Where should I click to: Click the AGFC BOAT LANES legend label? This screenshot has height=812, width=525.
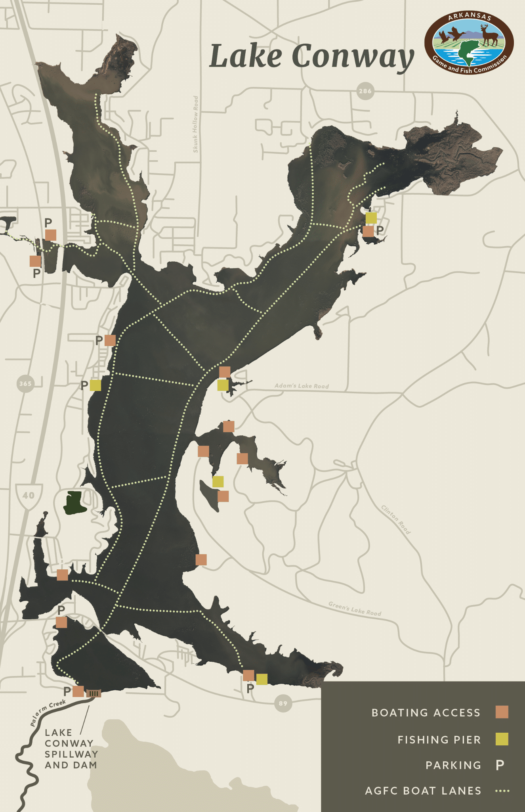tap(423, 791)
